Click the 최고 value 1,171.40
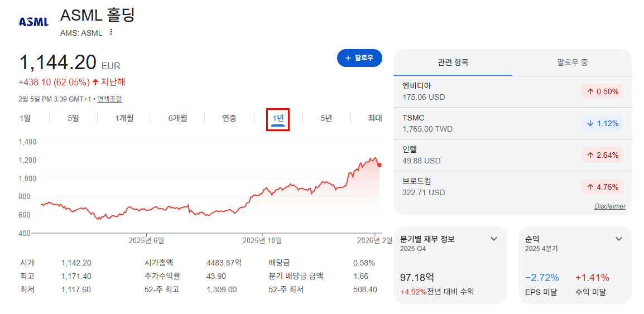644x314 pixels. click(76, 276)
